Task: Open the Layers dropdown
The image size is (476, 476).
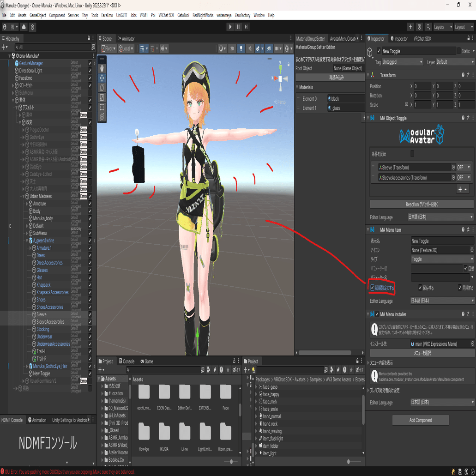Action: pos(443,27)
